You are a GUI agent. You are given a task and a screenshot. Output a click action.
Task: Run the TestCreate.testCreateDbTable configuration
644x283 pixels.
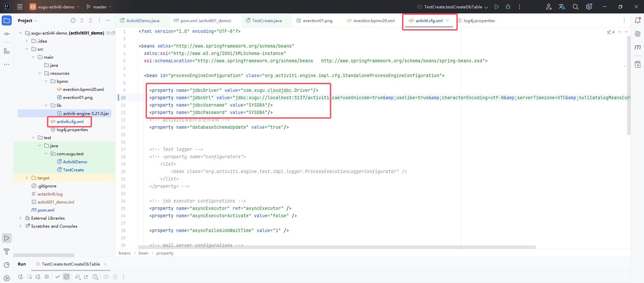coord(497,7)
